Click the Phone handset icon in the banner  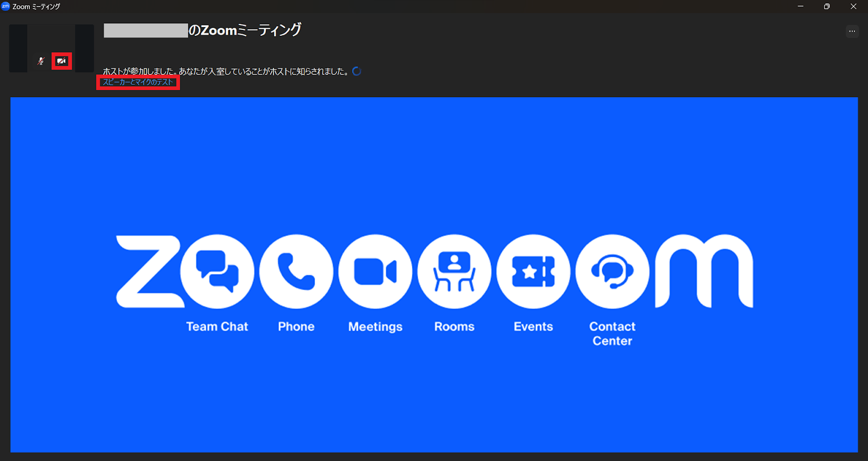296,271
